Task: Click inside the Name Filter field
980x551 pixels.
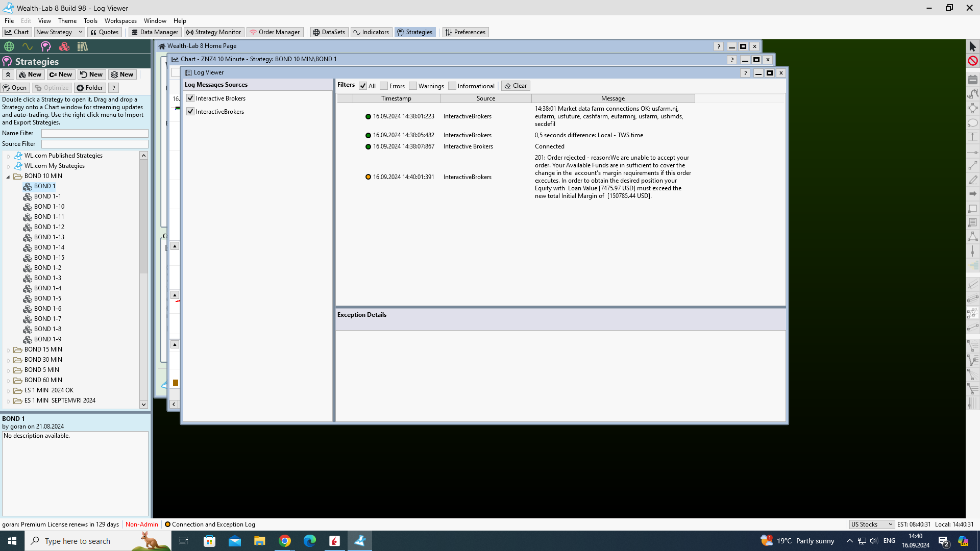Action: [x=94, y=133]
